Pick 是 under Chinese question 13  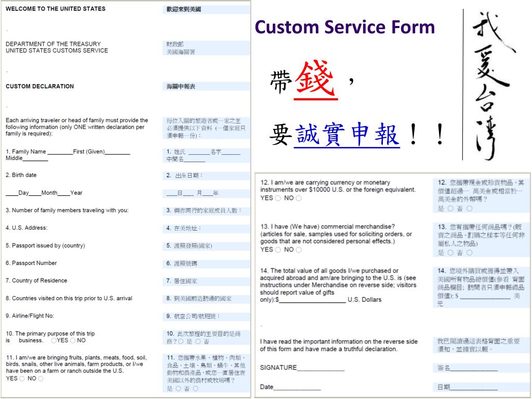click(450, 253)
